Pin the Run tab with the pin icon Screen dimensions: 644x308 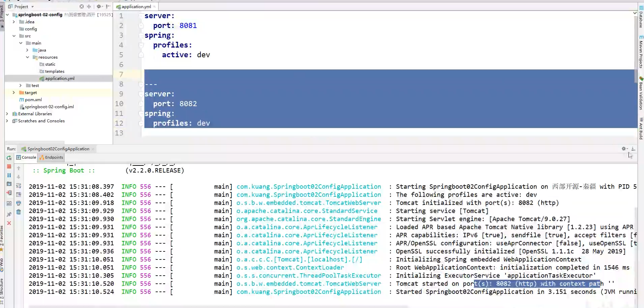pyautogui.click(x=9, y=214)
